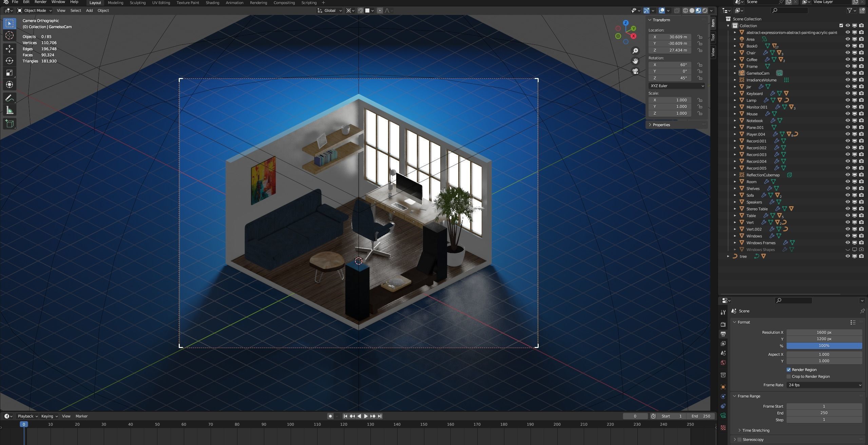Collapse the Transform panel

650,20
